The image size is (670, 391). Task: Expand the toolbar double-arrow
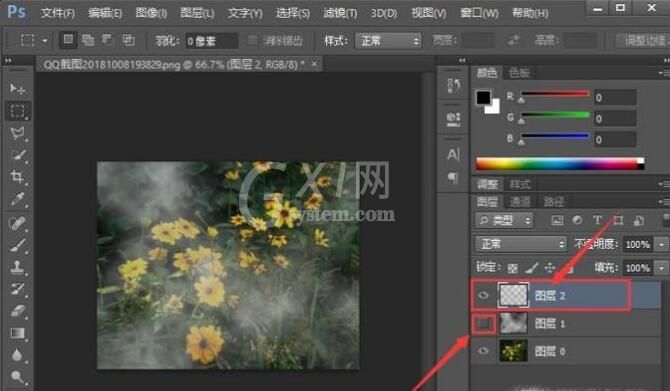[8, 61]
